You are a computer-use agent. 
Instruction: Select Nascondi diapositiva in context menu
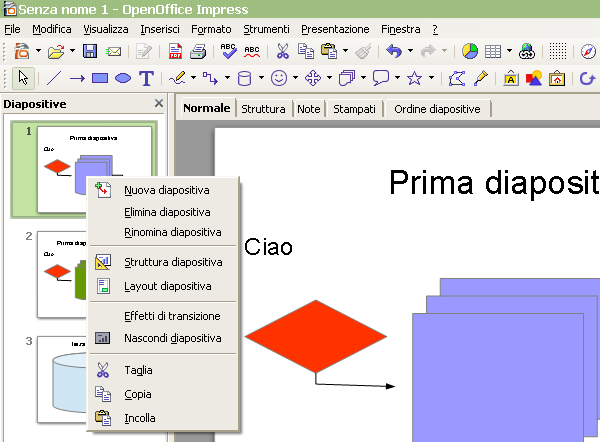pyautogui.click(x=172, y=338)
